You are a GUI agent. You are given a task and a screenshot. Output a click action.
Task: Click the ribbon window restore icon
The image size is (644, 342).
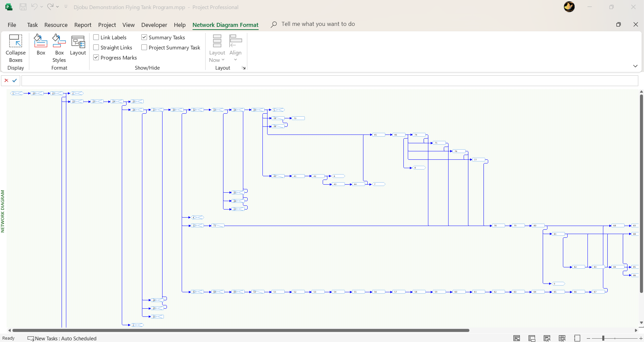(x=618, y=25)
